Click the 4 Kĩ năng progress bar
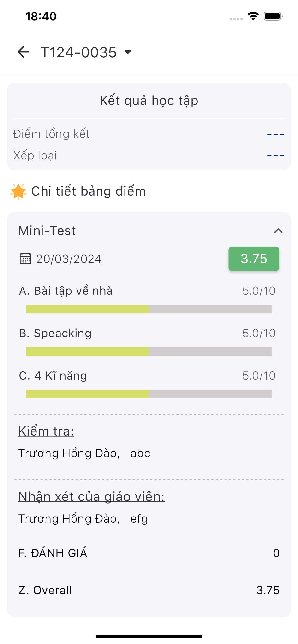Screen dimensions: 298x644 (149, 394)
